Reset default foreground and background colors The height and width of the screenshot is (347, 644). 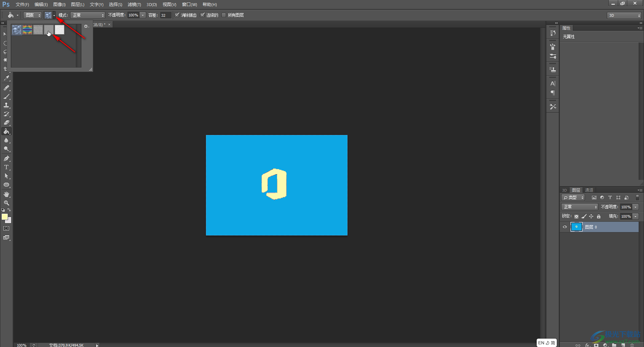(3, 210)
